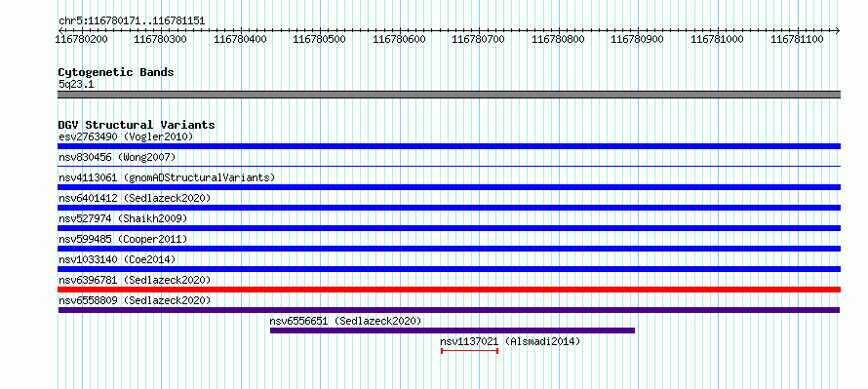Select the blue bar under nsv1033140
Viewport: 868px width, 389px height.
[450, 269]
